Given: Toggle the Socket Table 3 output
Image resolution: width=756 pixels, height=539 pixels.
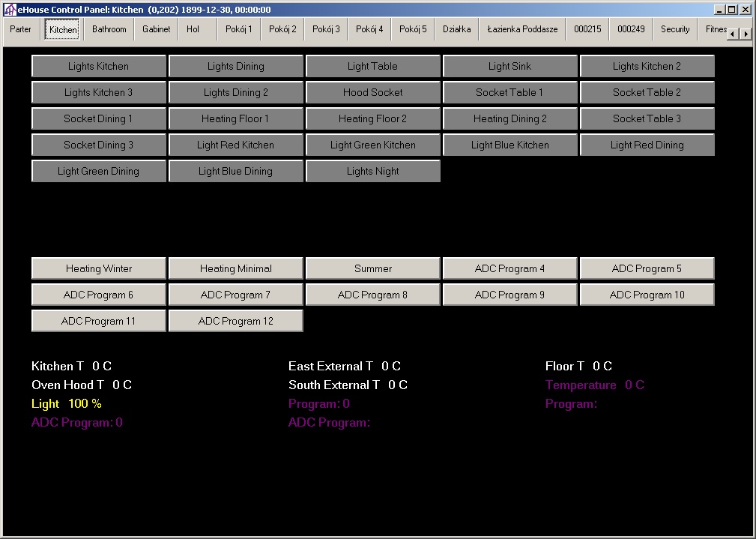Looking at the screenshot, I should (647, 118).
